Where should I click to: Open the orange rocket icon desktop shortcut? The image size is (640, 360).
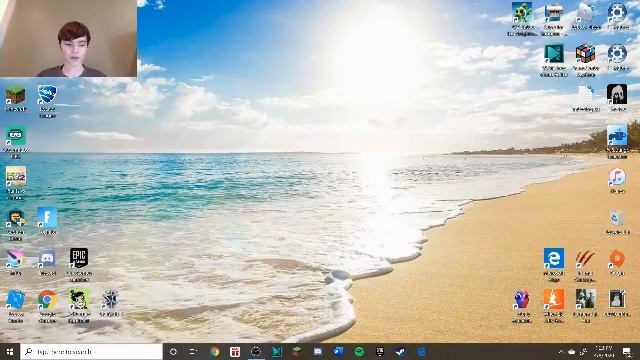tap(554, 306)
